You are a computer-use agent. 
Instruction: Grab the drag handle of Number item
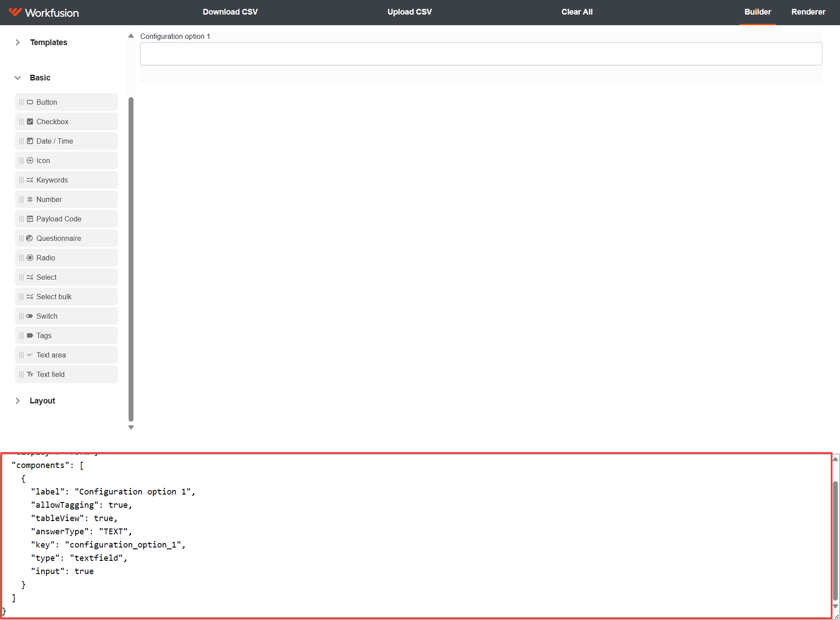click(x=21, y=199)
